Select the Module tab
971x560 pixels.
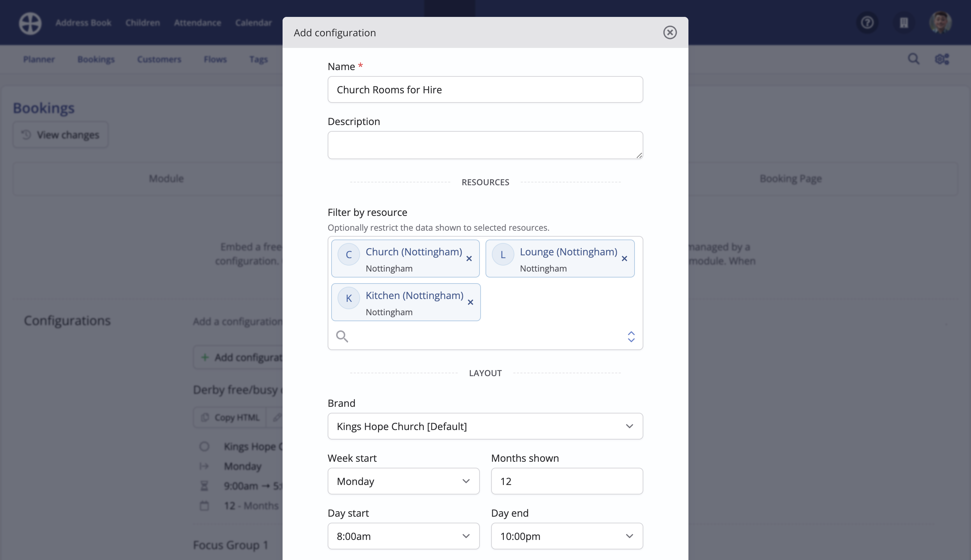click(x=166, y=179)
